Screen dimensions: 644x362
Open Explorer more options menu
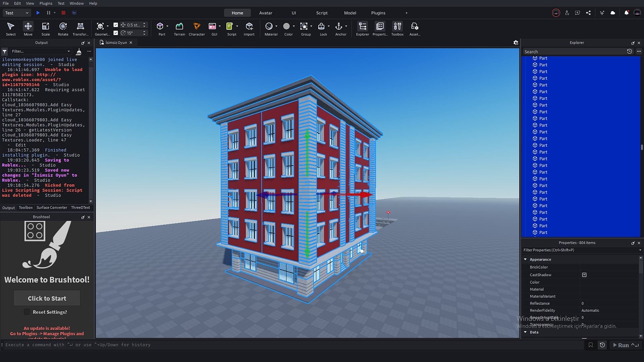639,51
